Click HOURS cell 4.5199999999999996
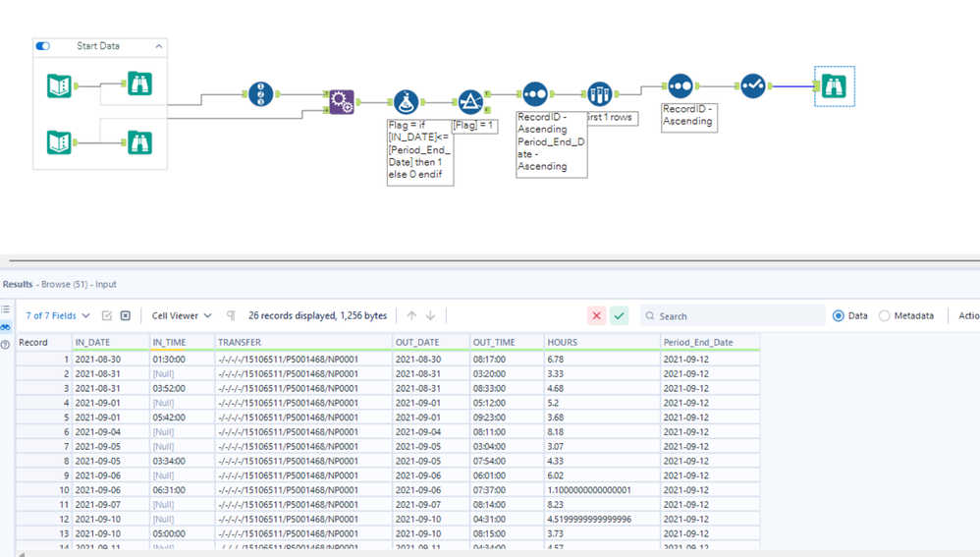The height and width of the screenshot is (557, 980). click(x=602, y=519)
